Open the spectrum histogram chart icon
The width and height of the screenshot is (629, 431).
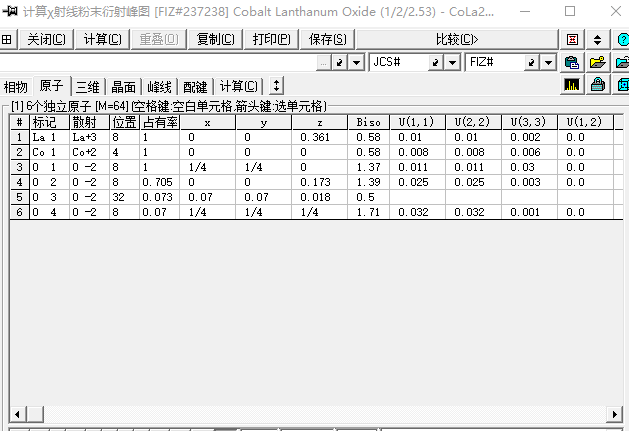(572, 85)
